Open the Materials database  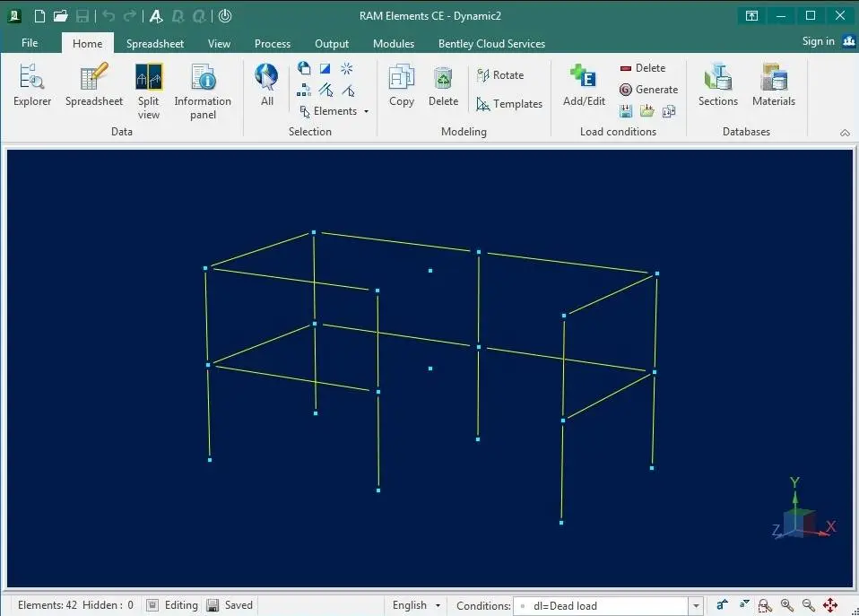pyautogui.click(x=774, y=85)
